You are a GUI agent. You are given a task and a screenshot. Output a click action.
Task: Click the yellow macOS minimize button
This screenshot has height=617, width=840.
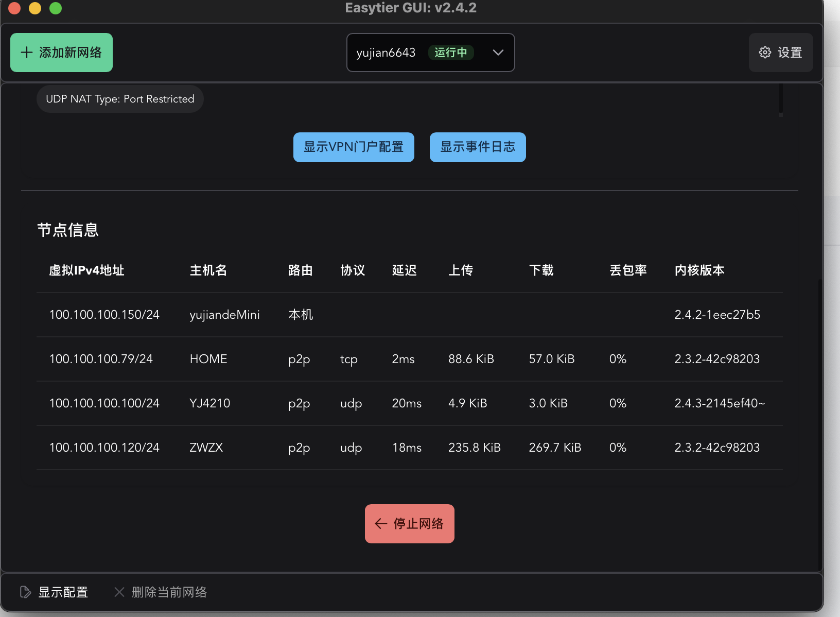coord(35,8)
